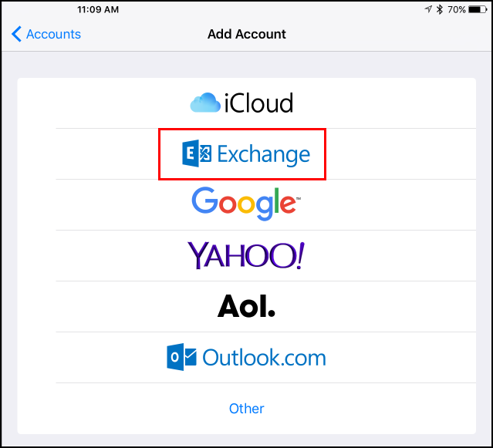Viewport: 493px width, 448px height.
Task: Tap the trademark symbol after Google logo
Action: (299, 198)
